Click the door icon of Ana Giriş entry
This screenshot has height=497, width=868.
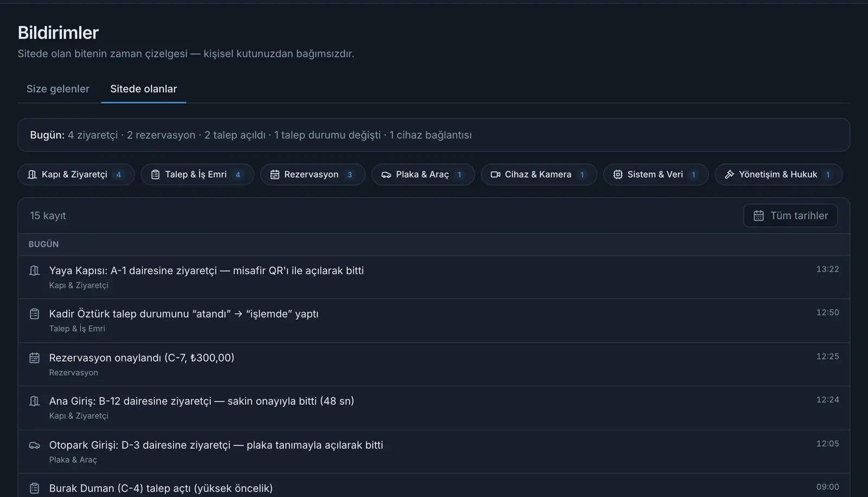(34, 401)
